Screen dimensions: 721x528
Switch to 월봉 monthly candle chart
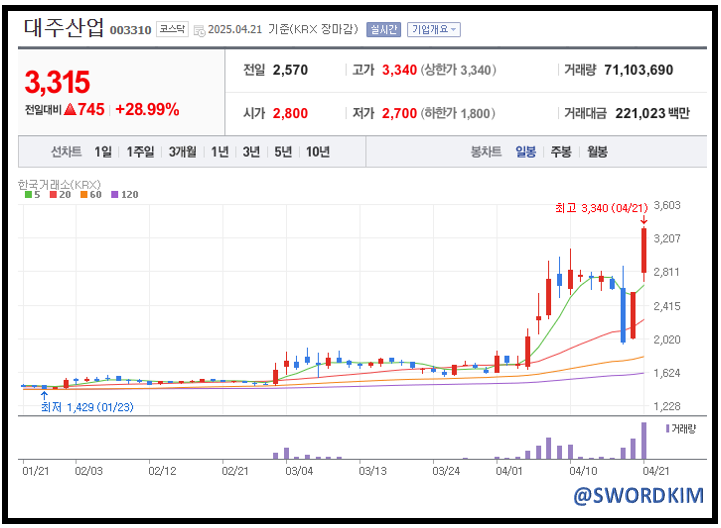597,151
